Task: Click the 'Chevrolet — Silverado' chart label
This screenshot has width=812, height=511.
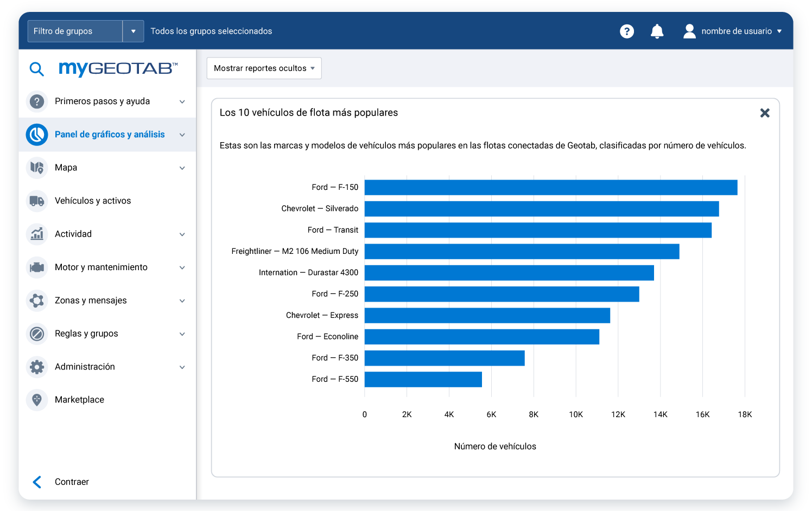Action: pos(320,209)
